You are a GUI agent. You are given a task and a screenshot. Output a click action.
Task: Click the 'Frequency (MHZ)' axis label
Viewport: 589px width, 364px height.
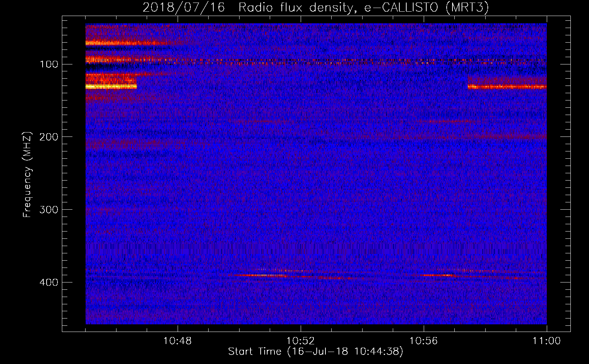[x=27, y=175]
